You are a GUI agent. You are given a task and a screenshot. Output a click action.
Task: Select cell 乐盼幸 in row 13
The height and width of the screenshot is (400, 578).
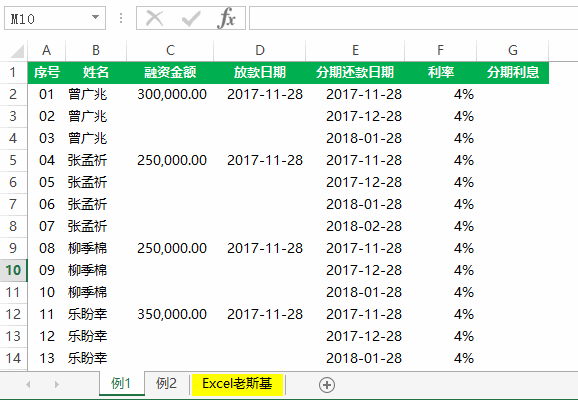96,336
